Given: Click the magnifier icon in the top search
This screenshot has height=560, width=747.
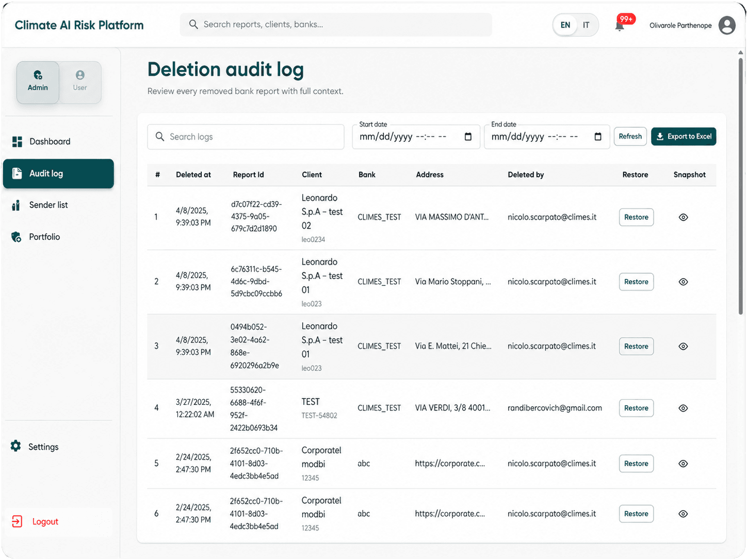Looking at the screenshot, I should (x=193, y=24).
